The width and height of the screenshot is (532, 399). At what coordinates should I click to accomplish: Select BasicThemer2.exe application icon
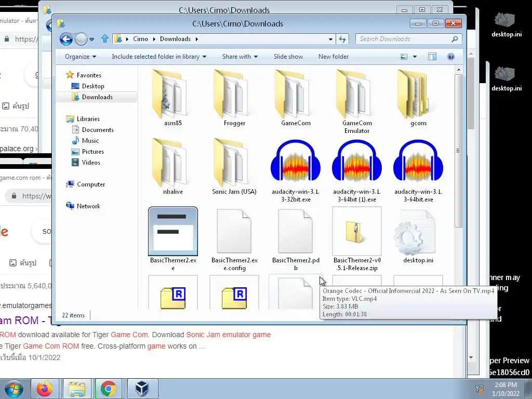coord(173,231)
